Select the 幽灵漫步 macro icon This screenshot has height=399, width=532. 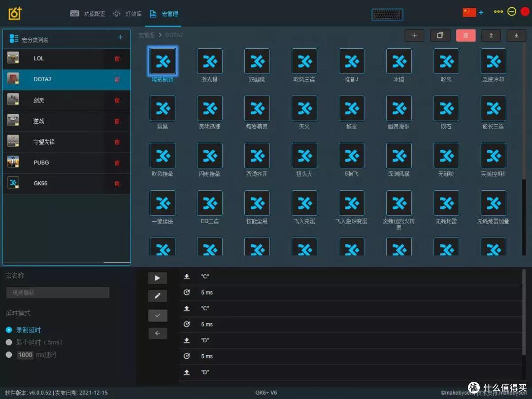click(x=399, y=108)
